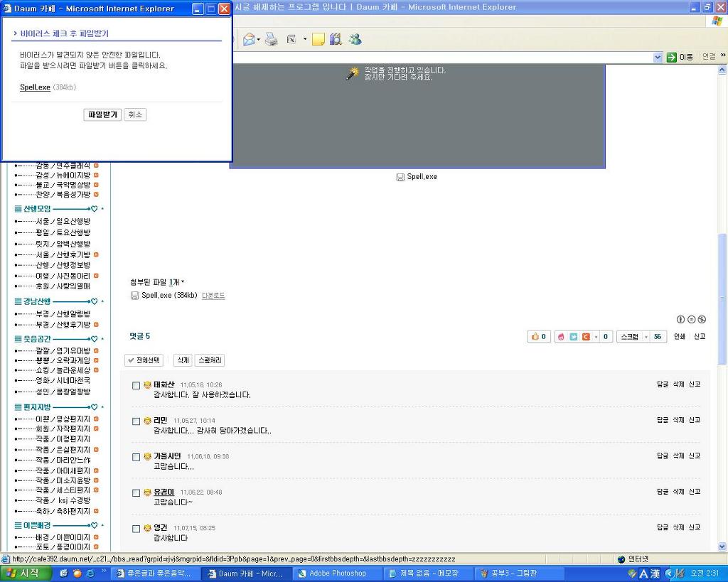Click Spell.exe file icon under the image

(x=400, y=177)
